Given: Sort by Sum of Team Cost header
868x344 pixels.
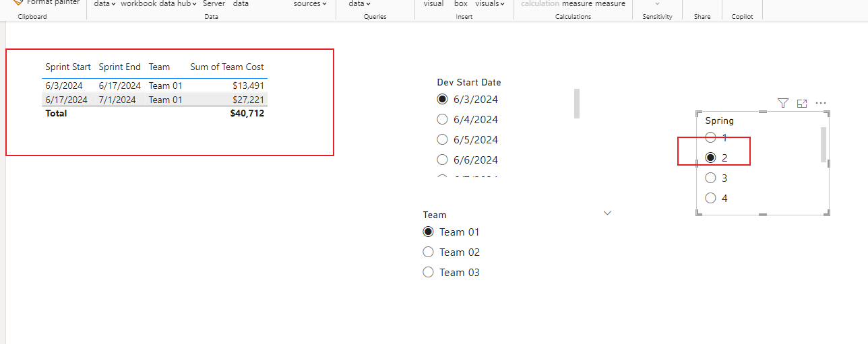Looking at the screenshot, I should [227, 67].
